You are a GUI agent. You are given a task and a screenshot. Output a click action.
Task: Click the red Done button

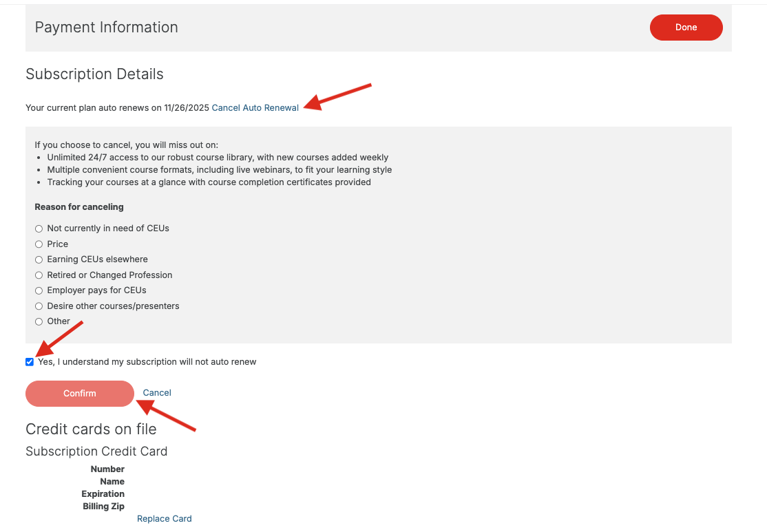coord(686,28)
